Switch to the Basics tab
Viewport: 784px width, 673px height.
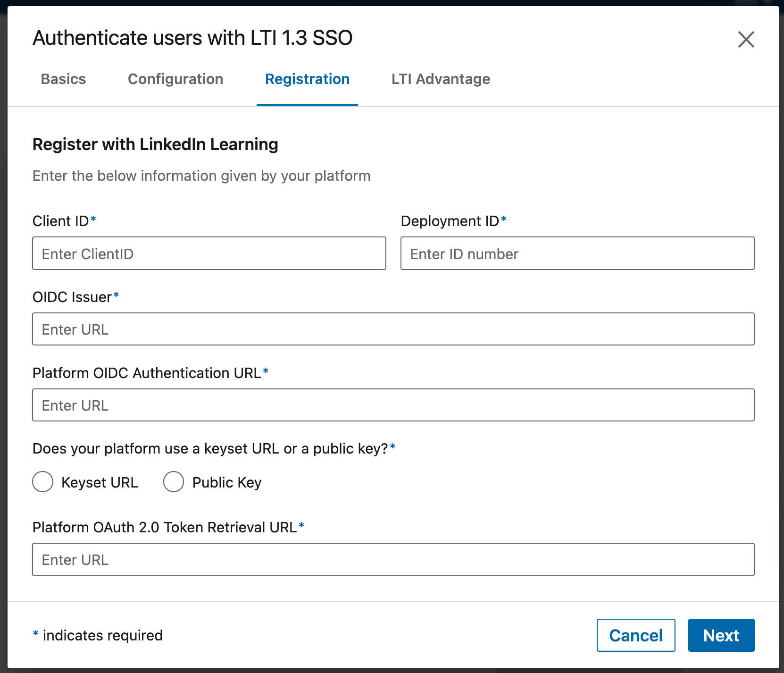point(63,79)
